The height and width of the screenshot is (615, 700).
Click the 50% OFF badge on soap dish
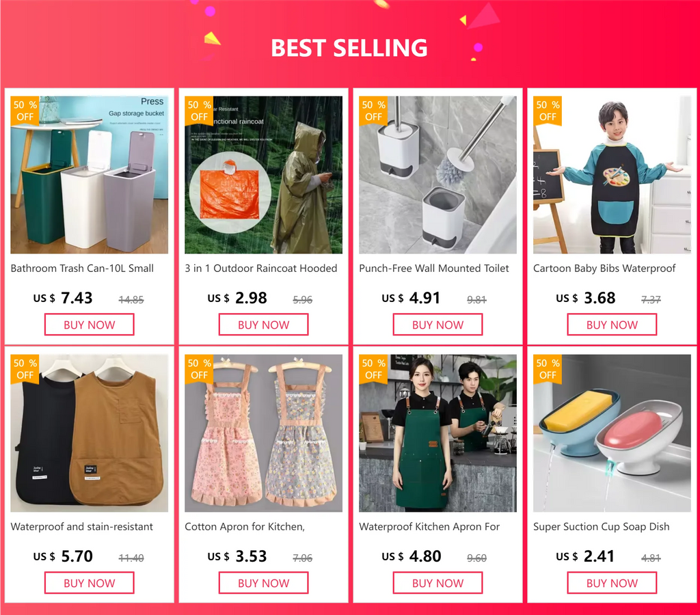point(548,369)
